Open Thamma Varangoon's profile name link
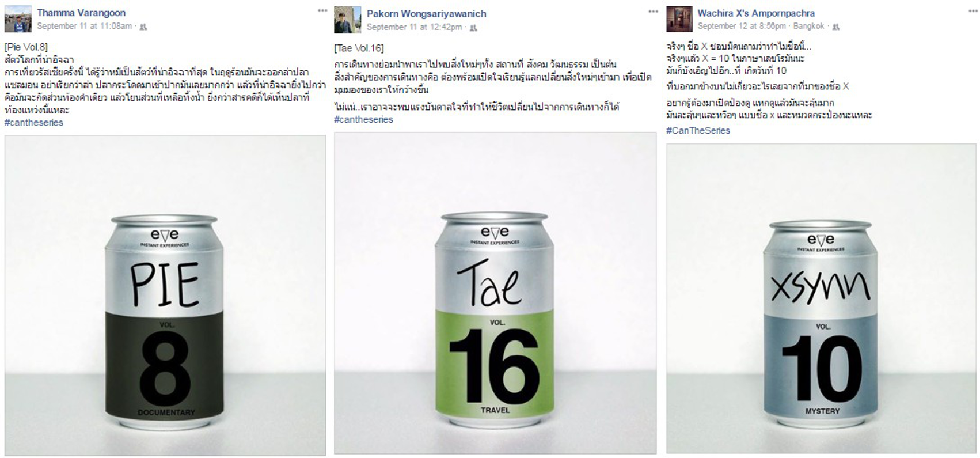 [81, 13]
